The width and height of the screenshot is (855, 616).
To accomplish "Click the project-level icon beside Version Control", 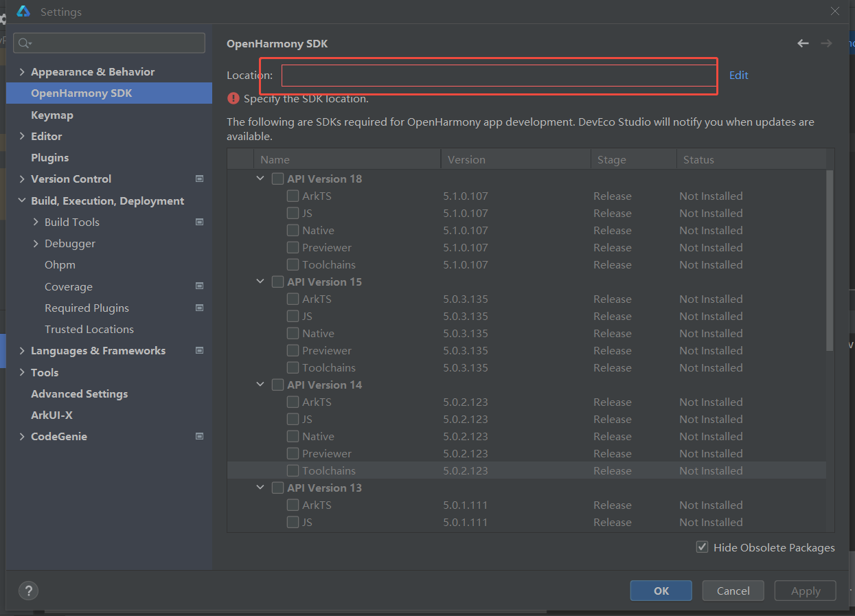I will click(x=200, y=179).
